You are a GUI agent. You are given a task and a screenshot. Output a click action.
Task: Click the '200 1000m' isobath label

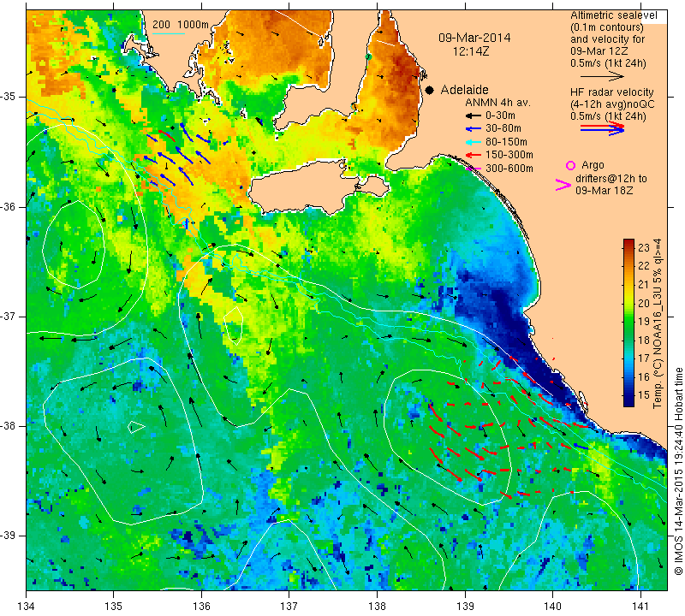point(181,25)
